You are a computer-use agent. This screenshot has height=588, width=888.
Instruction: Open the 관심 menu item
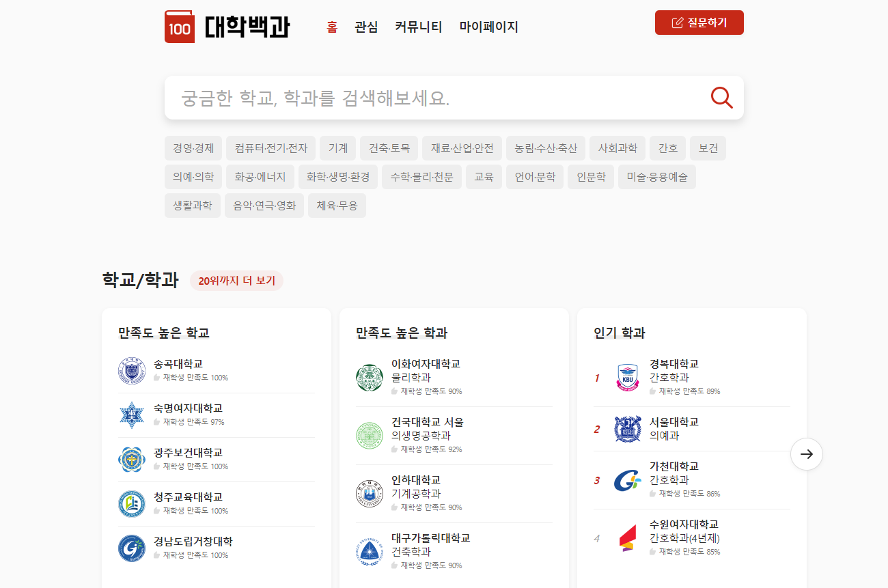(366, 27)
